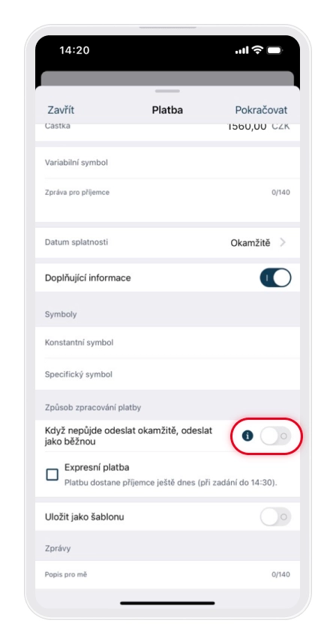The height and width of the screenshot is (644, 336).
Task: Focus the Specifický symbol field
Action: pos(167,375)
